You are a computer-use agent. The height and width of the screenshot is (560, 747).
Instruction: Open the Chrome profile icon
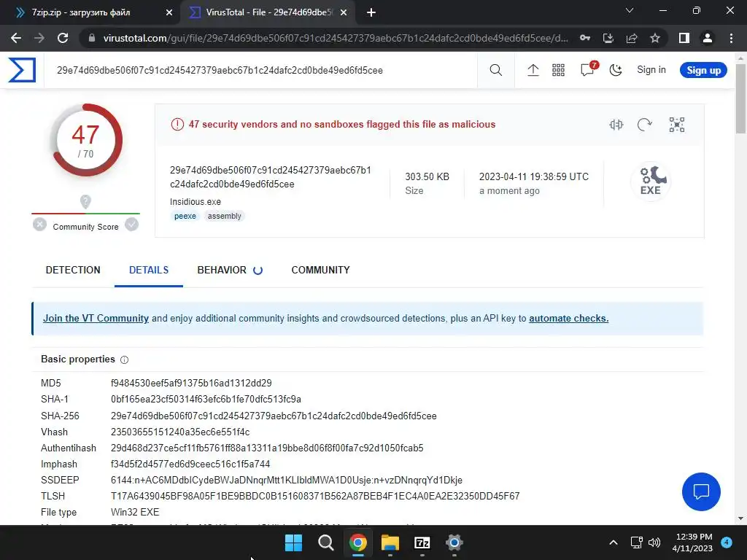708,38
